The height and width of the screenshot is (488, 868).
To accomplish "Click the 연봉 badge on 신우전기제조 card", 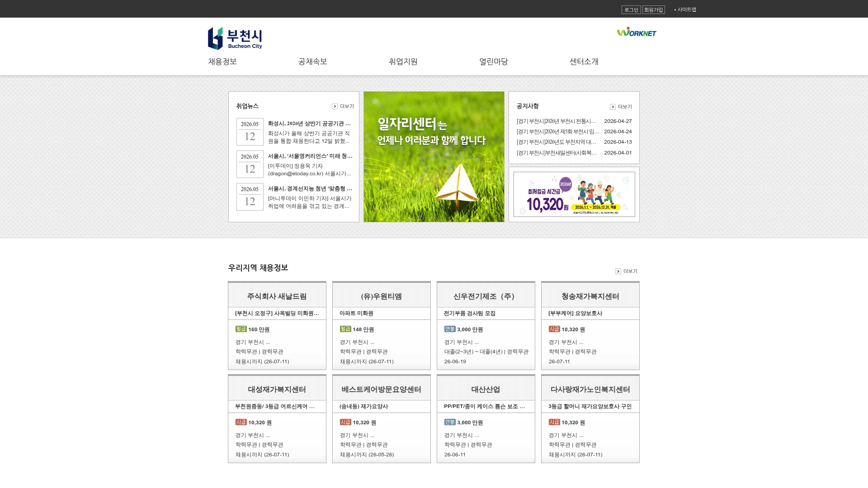I will (450, 329).
